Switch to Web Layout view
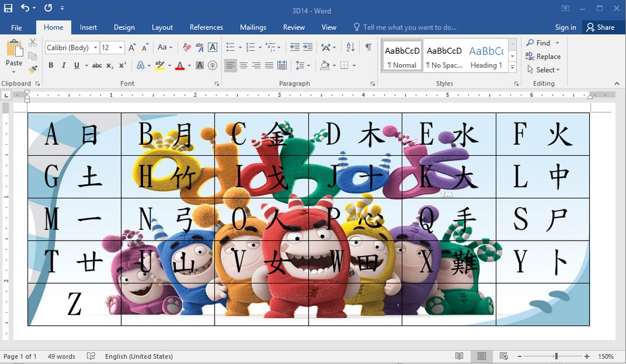The width and height of the screenshot is (626, 364). [504, 356]
